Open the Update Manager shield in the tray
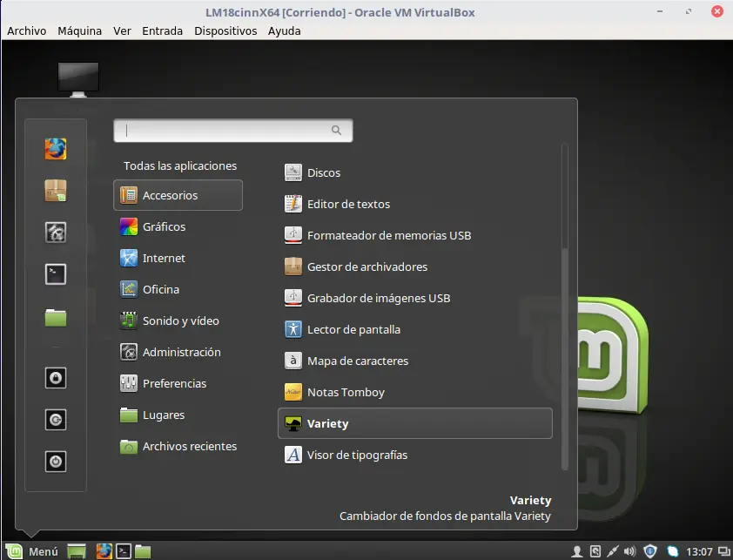The height and width of the screenshot is (560, 733). pos(649,551)
